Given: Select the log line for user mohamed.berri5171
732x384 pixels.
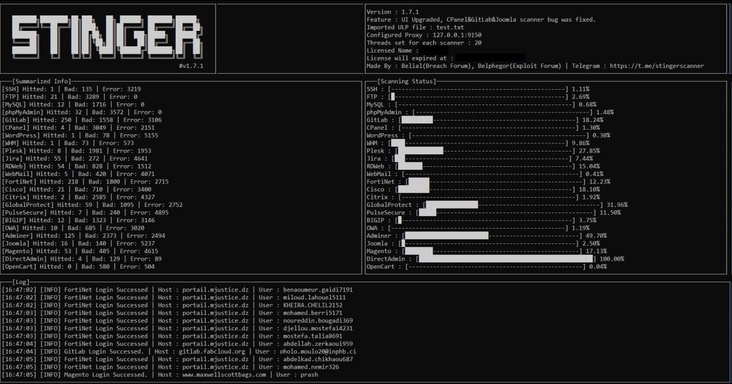Looking at the screenshot, I should (172, 313).
